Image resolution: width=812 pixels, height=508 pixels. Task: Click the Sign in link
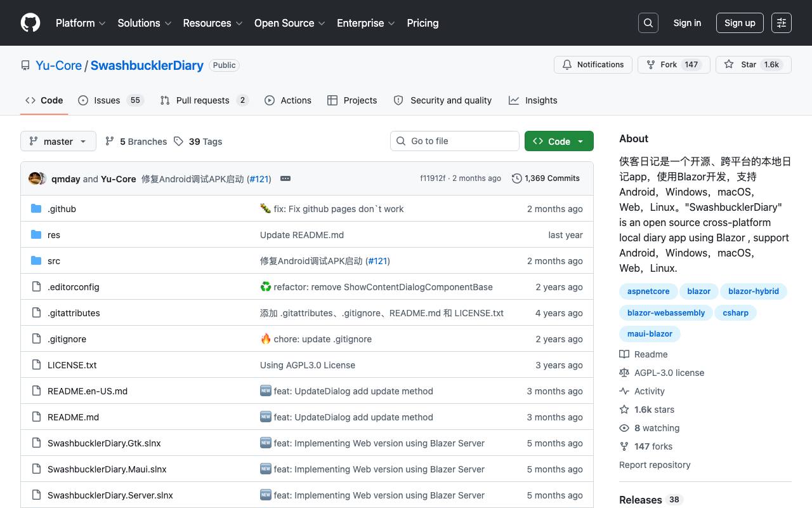687,23
